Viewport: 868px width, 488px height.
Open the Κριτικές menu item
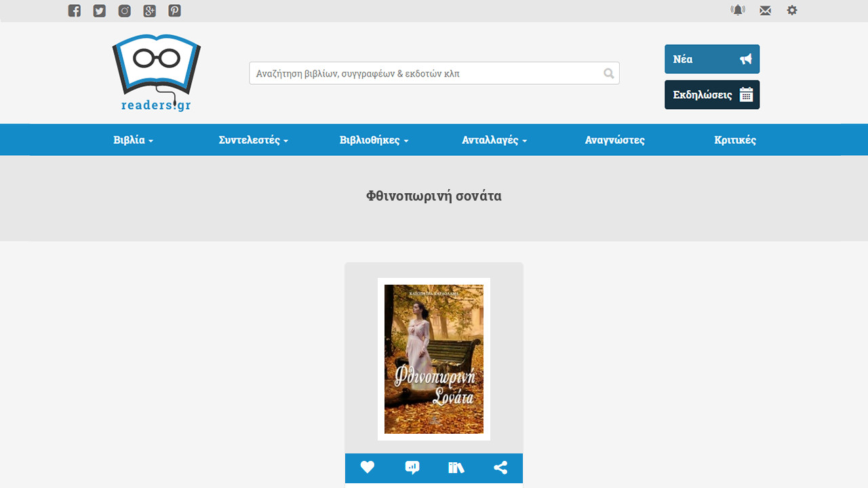[x=735, y=140]
